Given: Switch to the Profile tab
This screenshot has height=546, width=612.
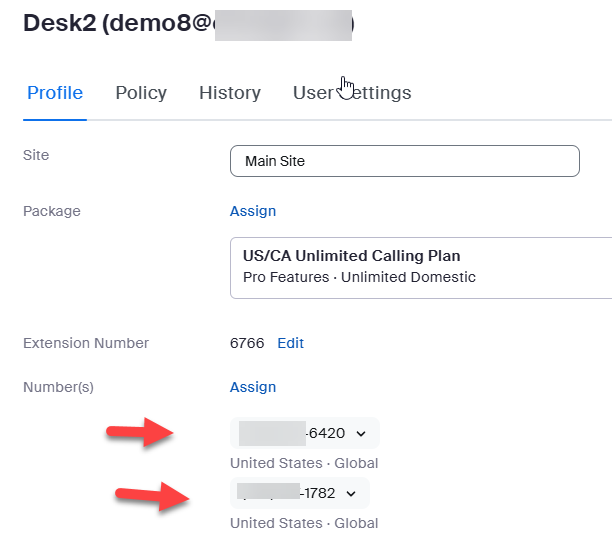Looking at the screenshot, I should point(55,93).
